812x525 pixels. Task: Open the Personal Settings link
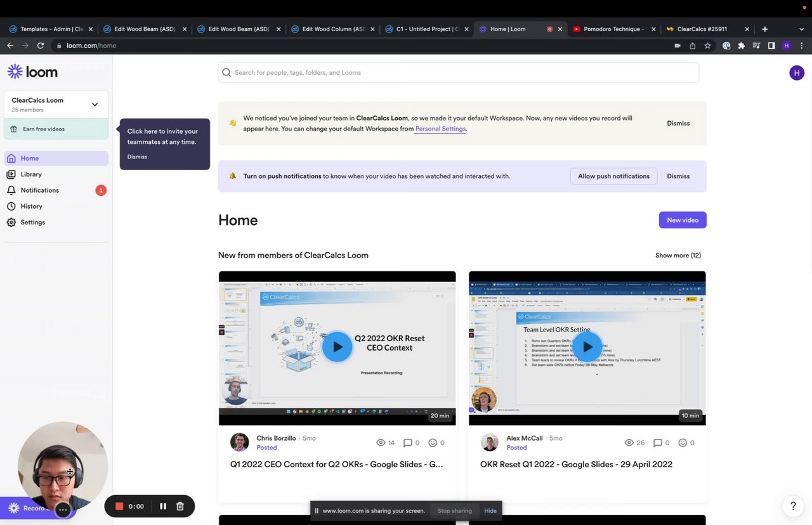click(440, 129)
